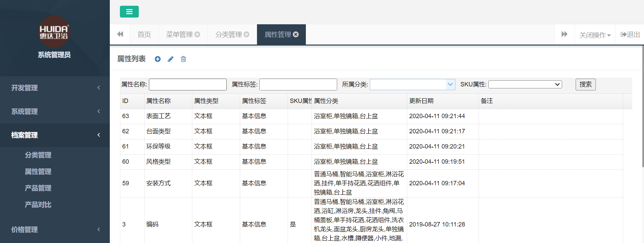Viewport: 644px width, 243px height.
Task: Sort by the 属性分类 column header
Action: point(359,101)
